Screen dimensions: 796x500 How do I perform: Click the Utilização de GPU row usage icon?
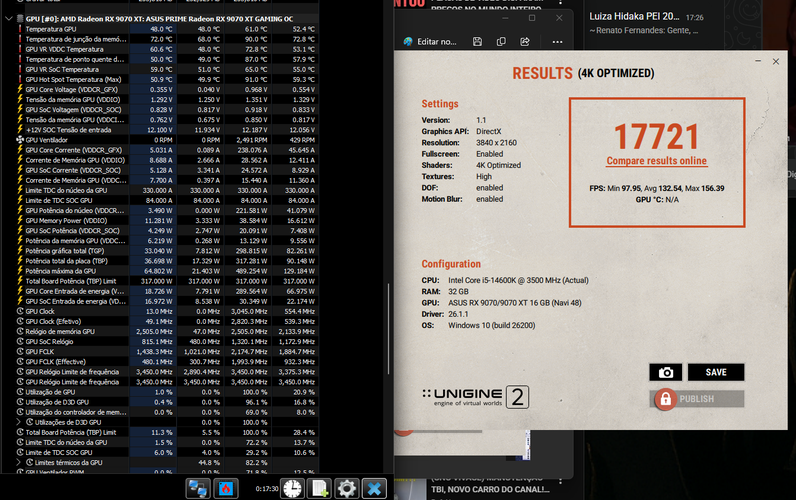(20, 392)
